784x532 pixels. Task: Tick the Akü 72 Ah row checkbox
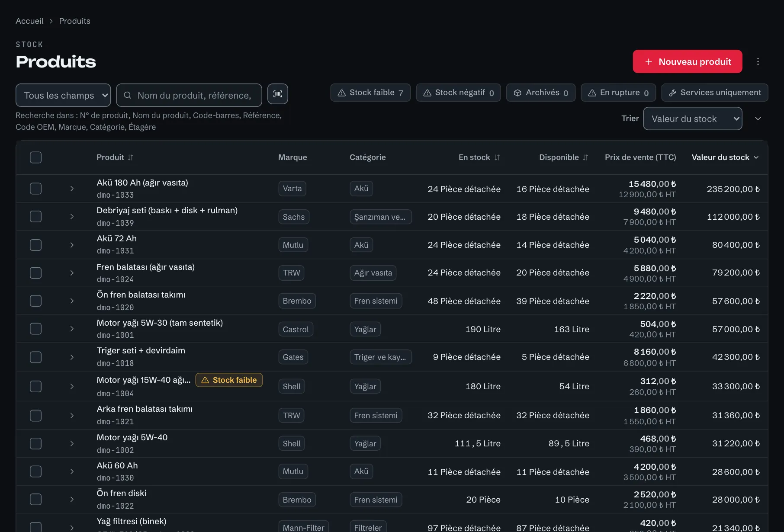tap(35, 245)
